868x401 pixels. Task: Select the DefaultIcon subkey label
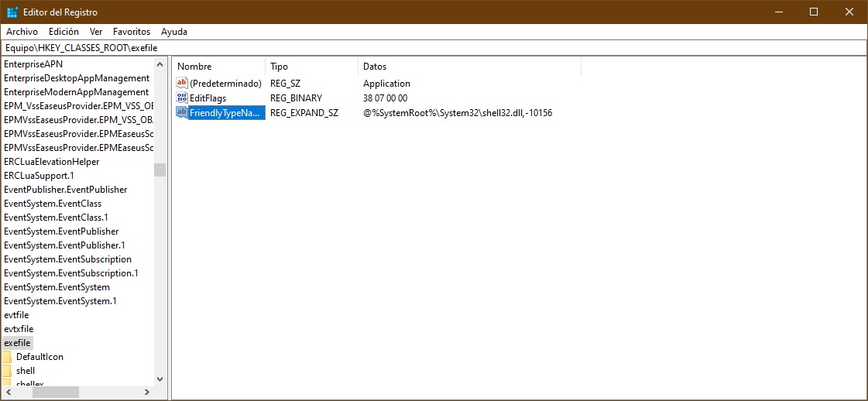coord(39,357)
